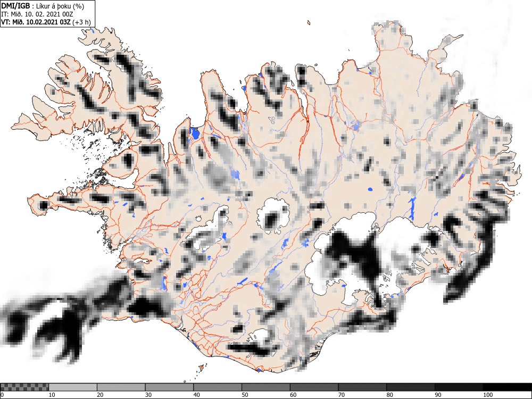Screen dimensions: 532x399
Task: Click the 20-30% legend swatch
Action: click(121, 387)
